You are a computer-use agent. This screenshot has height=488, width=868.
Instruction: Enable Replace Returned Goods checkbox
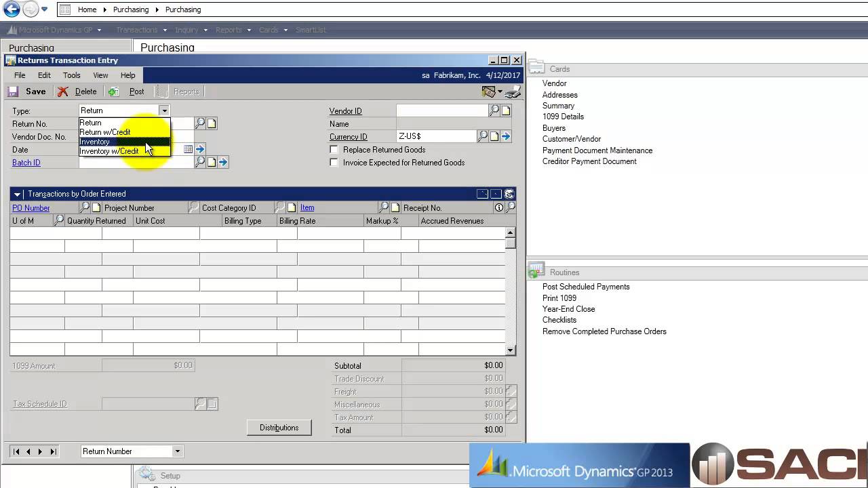(334, 149)
